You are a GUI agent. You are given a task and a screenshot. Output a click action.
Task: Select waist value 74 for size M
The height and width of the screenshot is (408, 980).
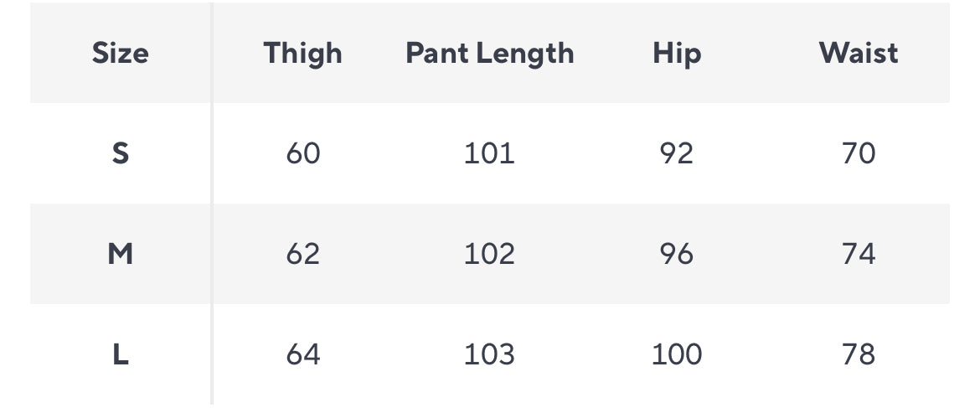click(x=859, y=254)
